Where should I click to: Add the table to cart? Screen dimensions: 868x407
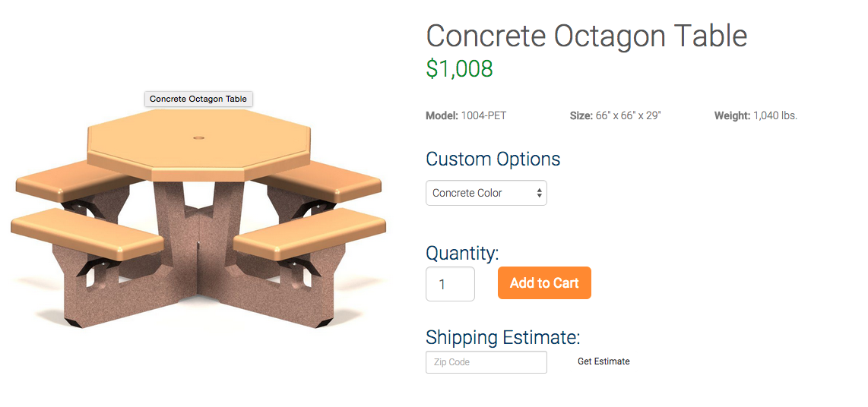[544, 282]
